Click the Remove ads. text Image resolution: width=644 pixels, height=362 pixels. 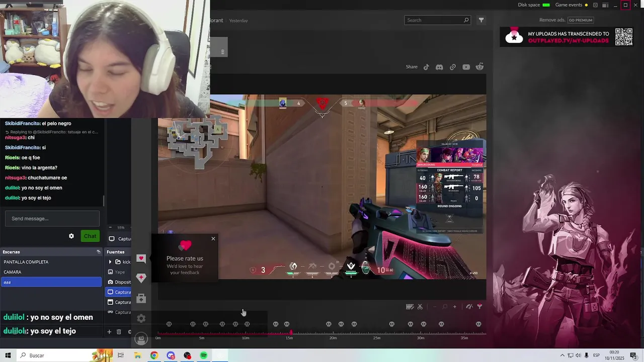point(552,20)
